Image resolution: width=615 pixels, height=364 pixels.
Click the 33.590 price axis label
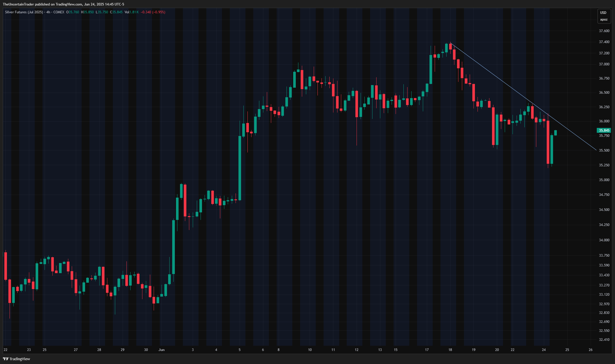click(x=604, y=265)
